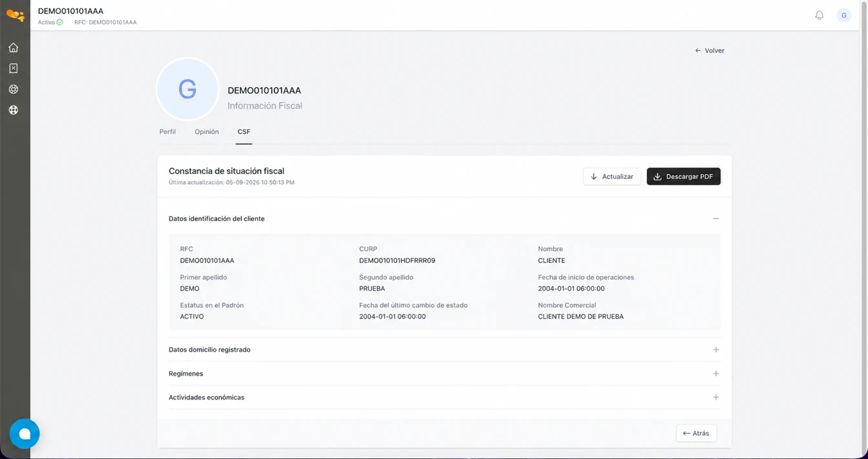Viewport: 868px width, 459px height.
Task: Click the Información Fiscal subtitle
Action: click(x=264, y=106)
